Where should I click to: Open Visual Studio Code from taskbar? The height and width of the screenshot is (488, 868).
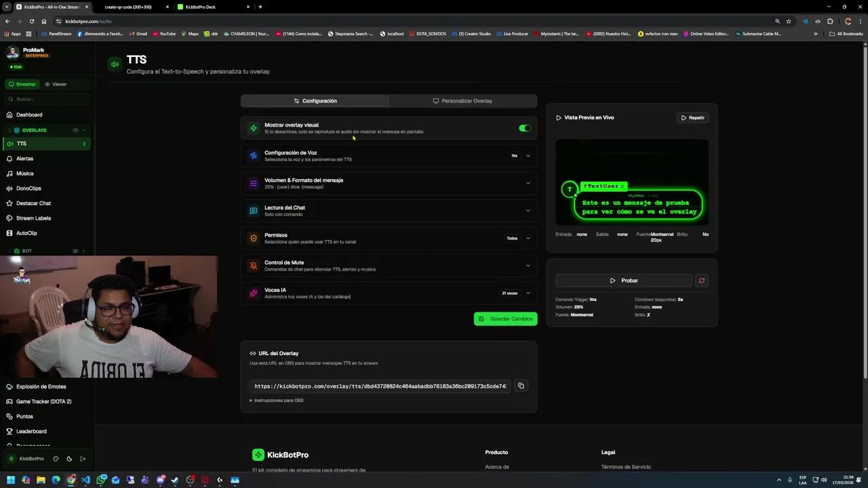pos(85,480)
